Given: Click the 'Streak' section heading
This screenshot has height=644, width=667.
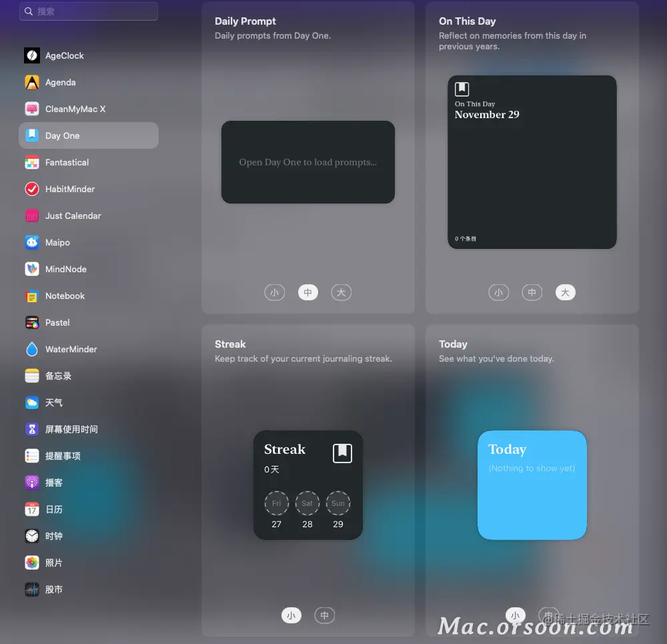Looking at the screenshot, I should (x=230, y=344).
